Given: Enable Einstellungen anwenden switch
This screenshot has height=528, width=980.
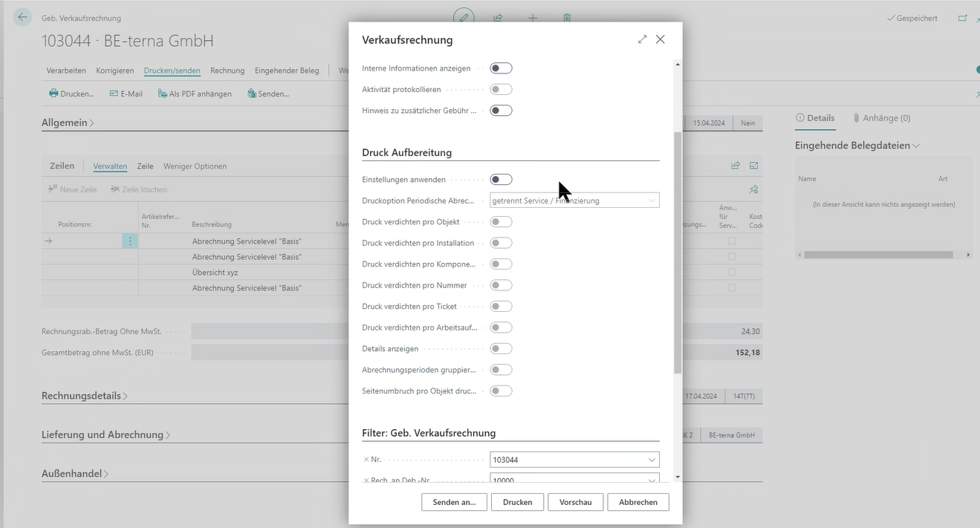Looking at the screenshot, I should (x=501, y=180).
